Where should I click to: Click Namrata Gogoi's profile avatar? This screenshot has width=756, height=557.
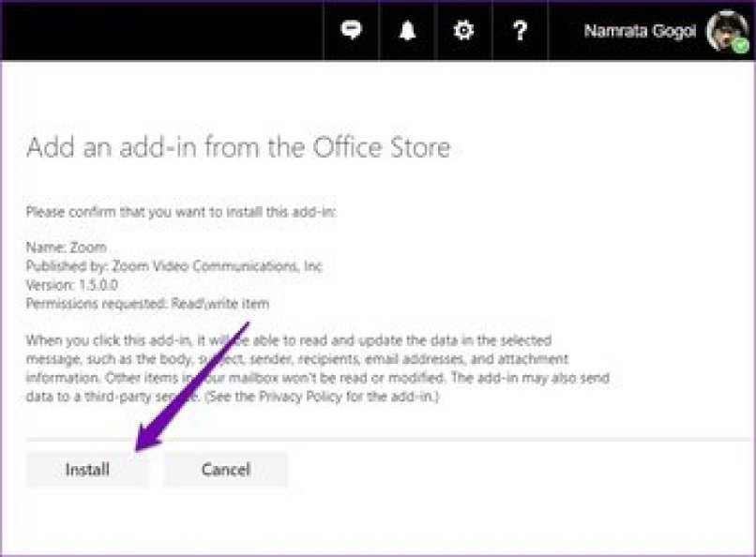725,30
